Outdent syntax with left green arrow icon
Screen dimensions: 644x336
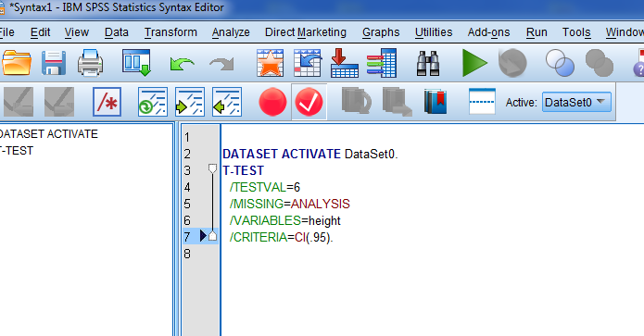(x=227, y=101)
